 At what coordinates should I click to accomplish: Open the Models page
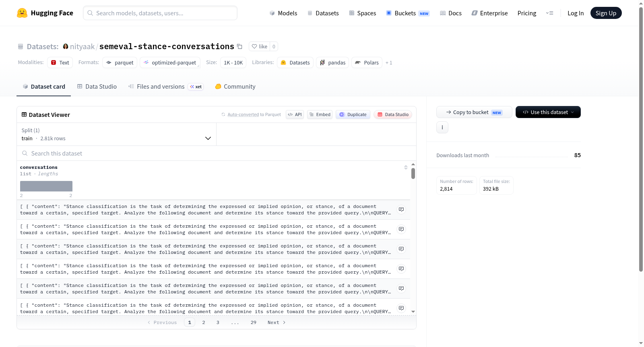pos(283,13)
